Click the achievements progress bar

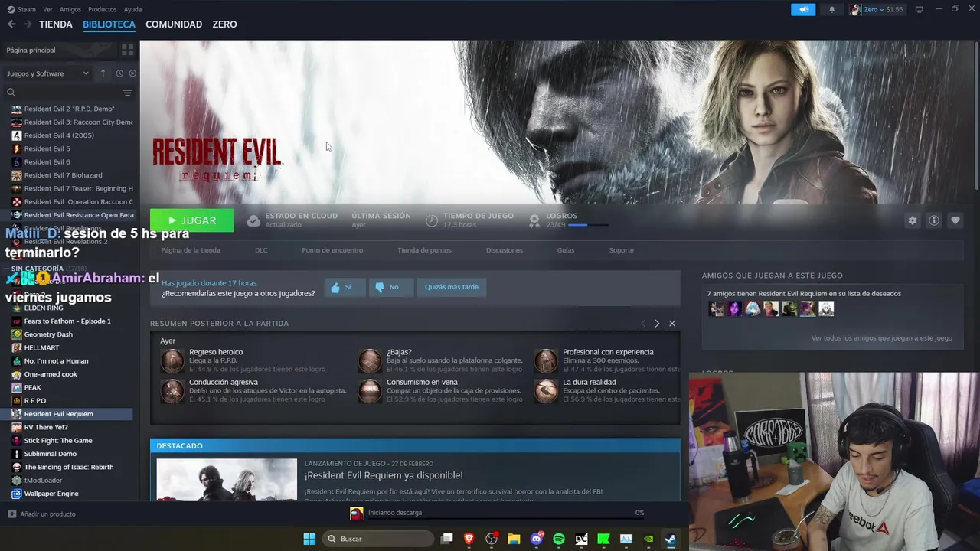point(588,225)
